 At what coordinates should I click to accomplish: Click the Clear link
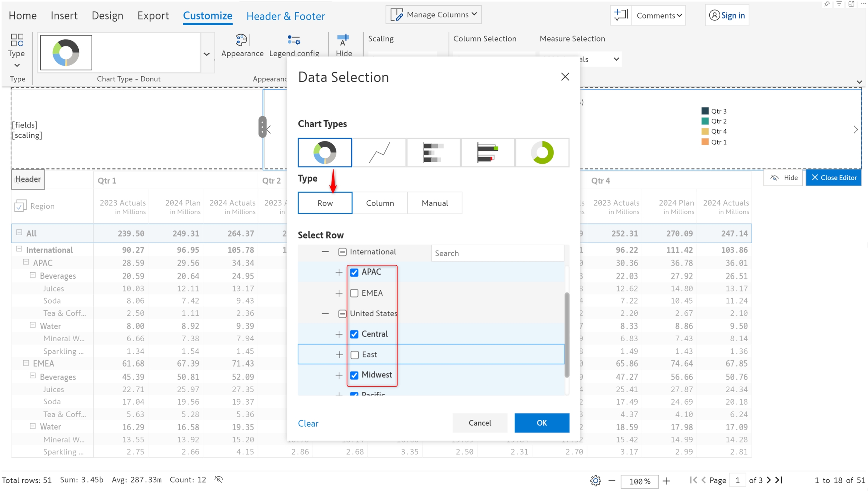[308, 423]
